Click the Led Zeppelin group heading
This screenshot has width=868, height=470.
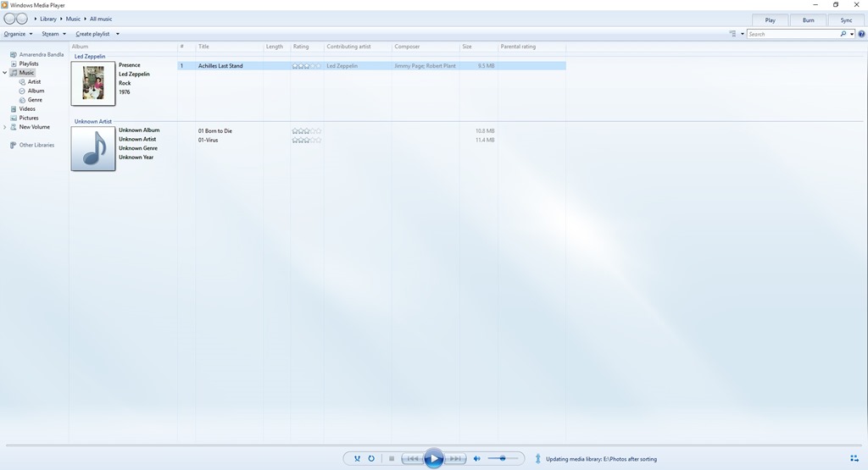(90, 57)
